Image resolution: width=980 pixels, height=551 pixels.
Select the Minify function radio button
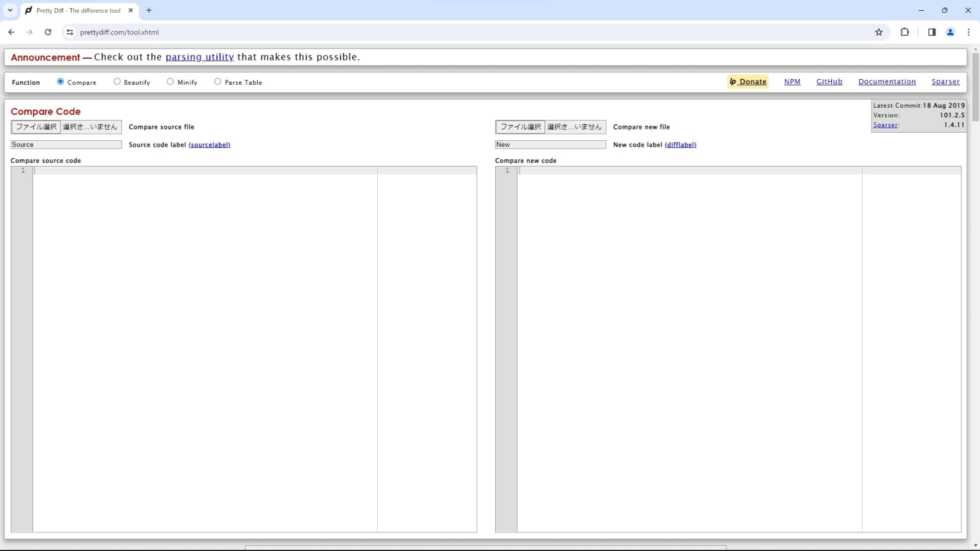(170, 82)
